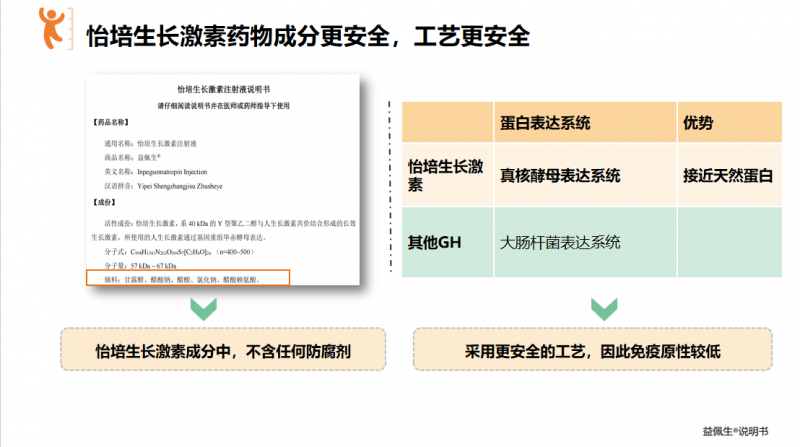Select the 分子量 57 kDa ~ 67 kDa line
Viewport: 800px width, 447px height.
pos(140,266)
